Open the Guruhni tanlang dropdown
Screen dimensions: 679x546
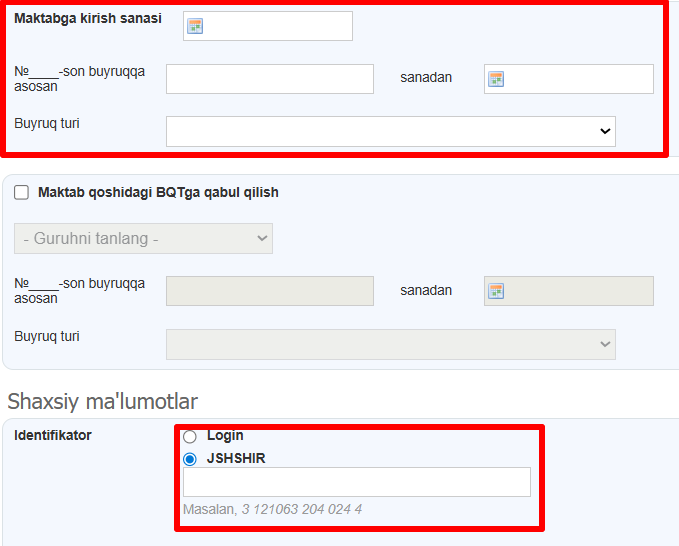click(x=143, y=238)
